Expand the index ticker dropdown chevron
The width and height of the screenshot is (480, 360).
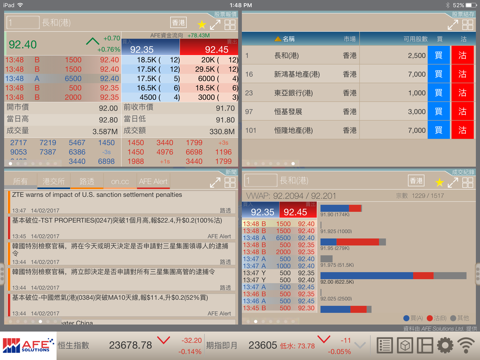click(360, 345)
